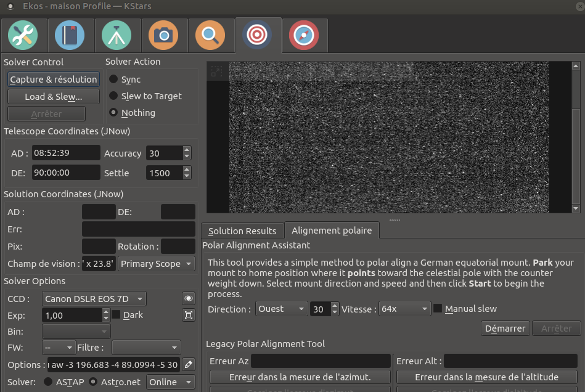Viewport: 585px width, 392px height.
Task: Click the pencil edit options icon
Action: click(x=189, y=364)
